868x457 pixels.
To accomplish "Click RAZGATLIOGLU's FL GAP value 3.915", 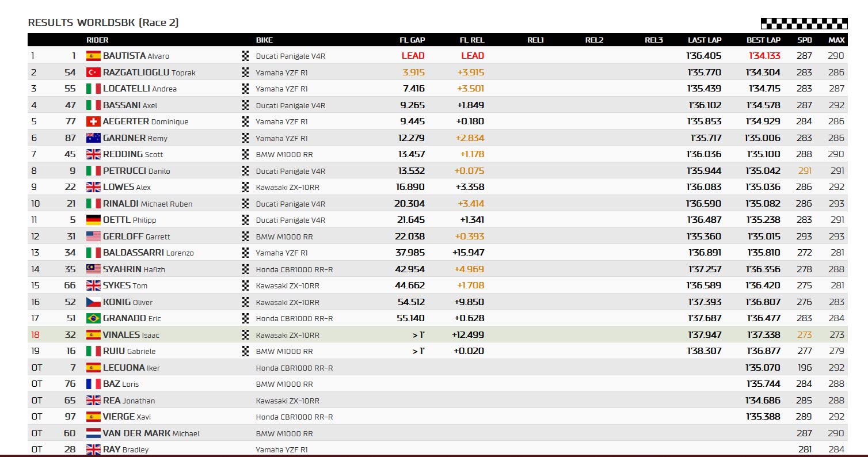I will [x=414, y=73].
